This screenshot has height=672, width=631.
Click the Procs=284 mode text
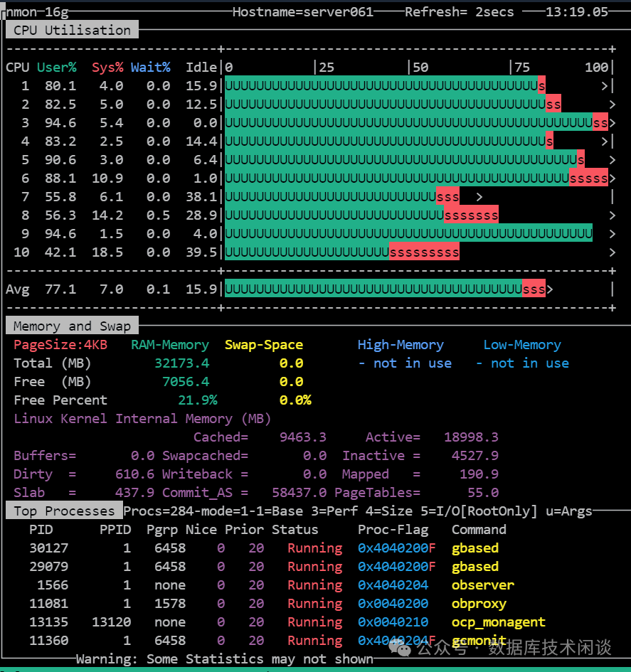click(x=358, y=511)
